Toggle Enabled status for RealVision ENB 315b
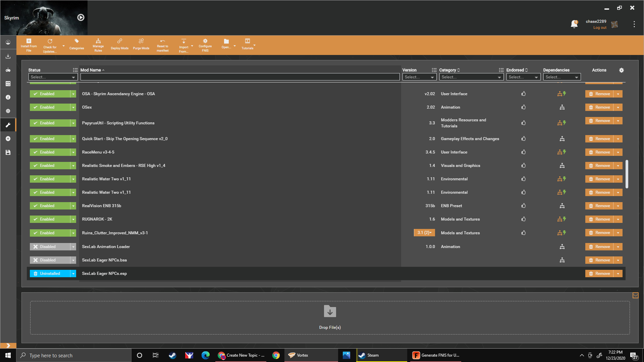The height and width of the screenshot is (362, 644). tap(50, 206)
